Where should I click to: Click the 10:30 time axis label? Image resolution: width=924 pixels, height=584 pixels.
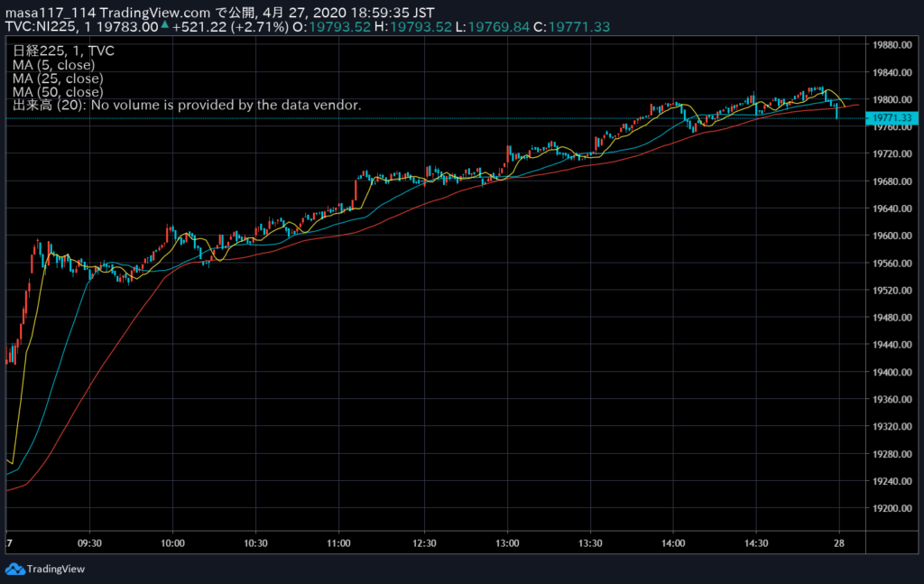255,543
